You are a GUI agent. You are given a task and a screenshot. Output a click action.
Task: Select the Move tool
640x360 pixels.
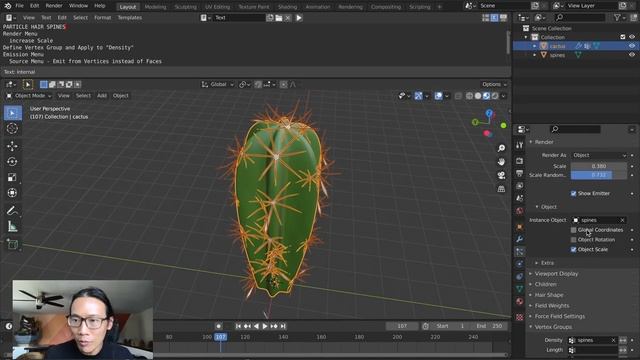[12, 146]
